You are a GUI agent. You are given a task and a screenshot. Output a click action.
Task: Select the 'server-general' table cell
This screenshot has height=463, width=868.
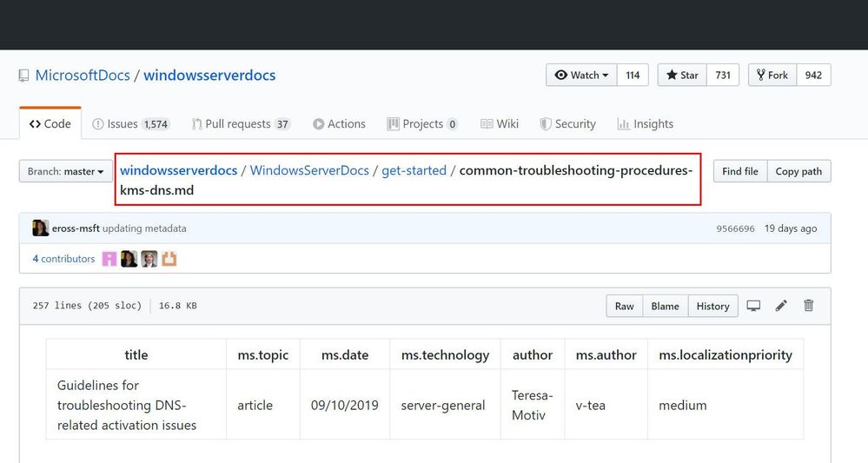[x=445, y=404]
